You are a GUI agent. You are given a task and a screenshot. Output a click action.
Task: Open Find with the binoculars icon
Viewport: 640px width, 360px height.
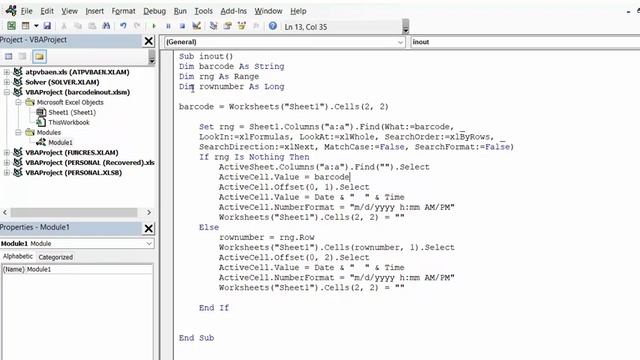(x=106, y=26)
